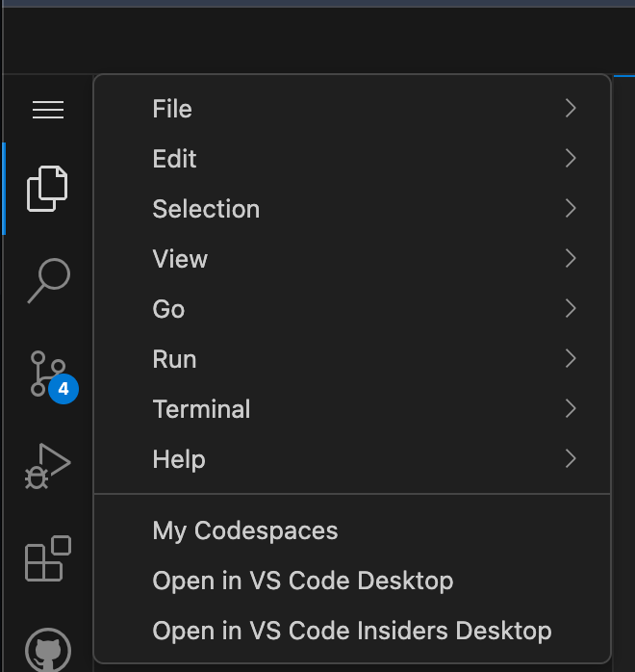Go to My Codespaces
Viewport: 635px width, 672px height.
[x=245, y=530]
